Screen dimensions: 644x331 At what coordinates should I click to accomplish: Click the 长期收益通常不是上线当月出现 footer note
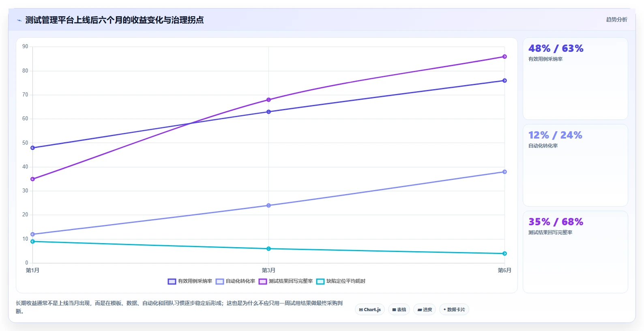tap(179, 307)
